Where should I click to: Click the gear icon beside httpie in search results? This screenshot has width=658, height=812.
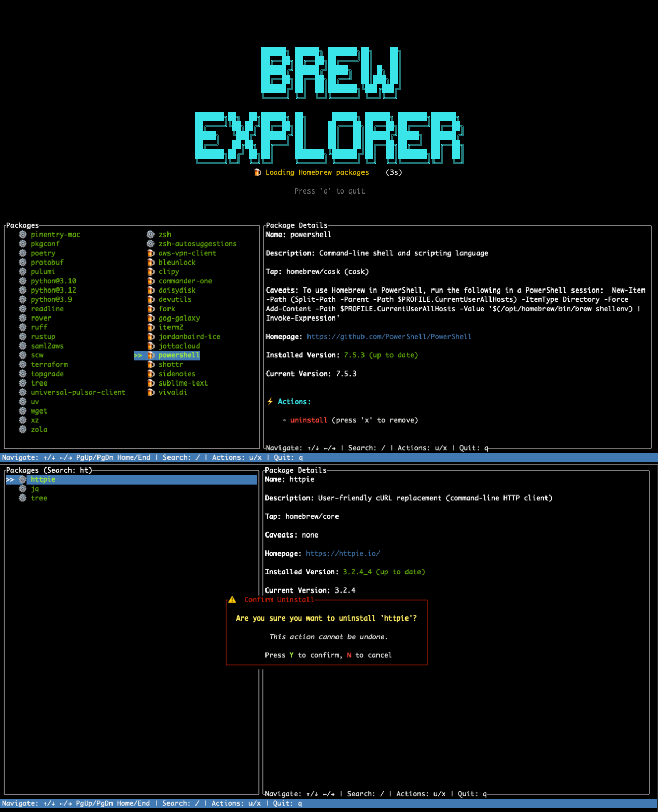tap(23, 479)
